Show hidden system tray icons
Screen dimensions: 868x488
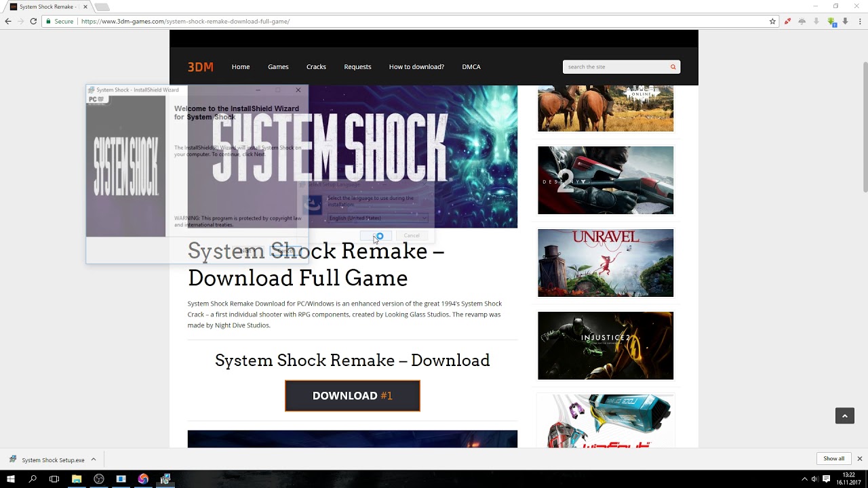click(804, 479)
